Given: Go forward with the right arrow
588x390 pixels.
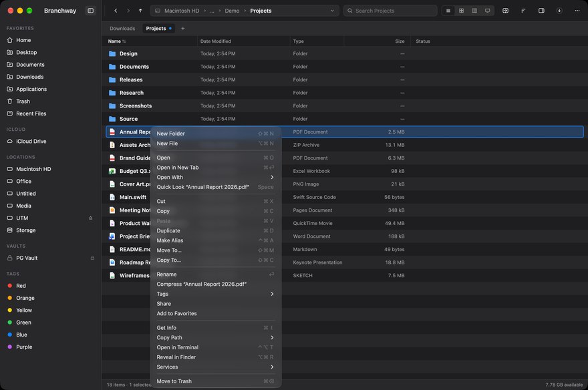Looking at the screenshot, I should pos(128,11).
